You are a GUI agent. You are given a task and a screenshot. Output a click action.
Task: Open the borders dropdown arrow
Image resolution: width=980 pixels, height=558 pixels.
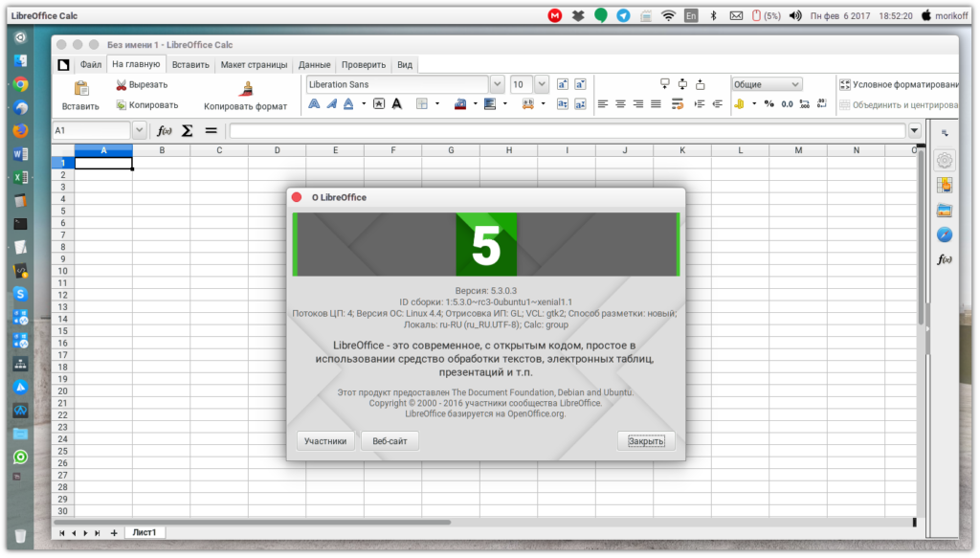436,104
